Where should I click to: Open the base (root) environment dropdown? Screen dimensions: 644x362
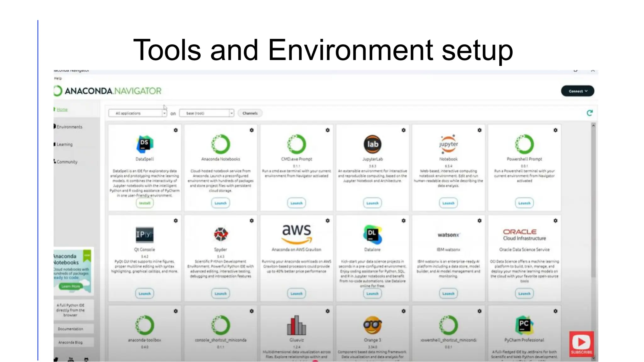(207, 113)
